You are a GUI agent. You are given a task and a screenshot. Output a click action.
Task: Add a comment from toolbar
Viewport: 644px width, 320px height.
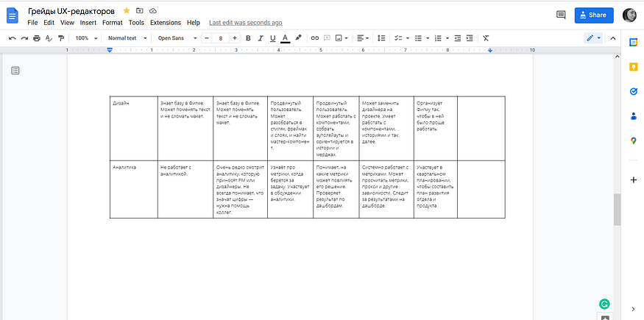point(327,38)
